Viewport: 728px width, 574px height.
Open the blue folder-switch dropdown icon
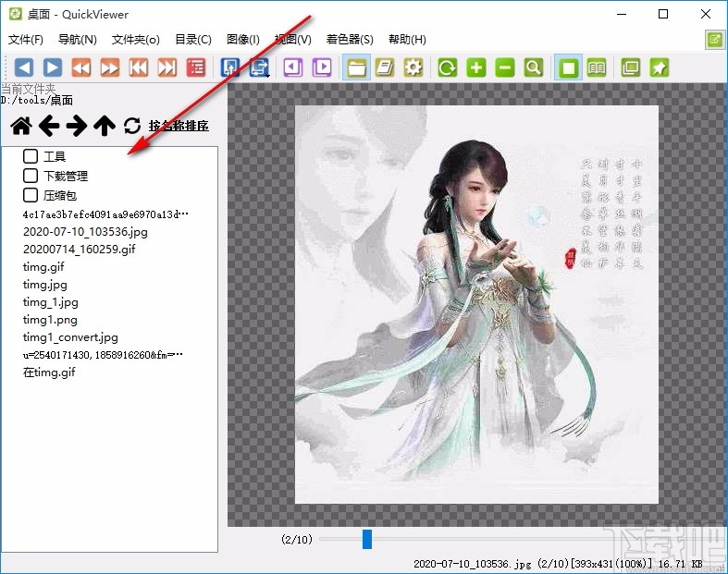(x=259, y=67)
